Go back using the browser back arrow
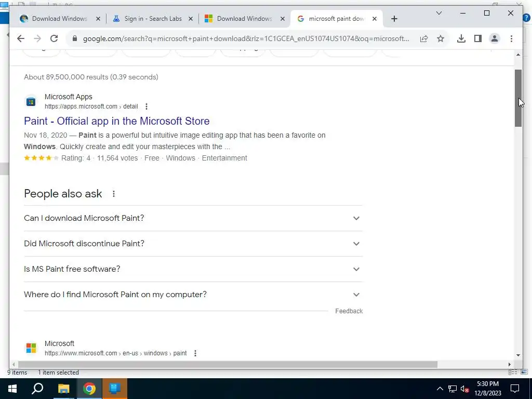This screenshot has width=532, height=399. click(x=21, y=38)
